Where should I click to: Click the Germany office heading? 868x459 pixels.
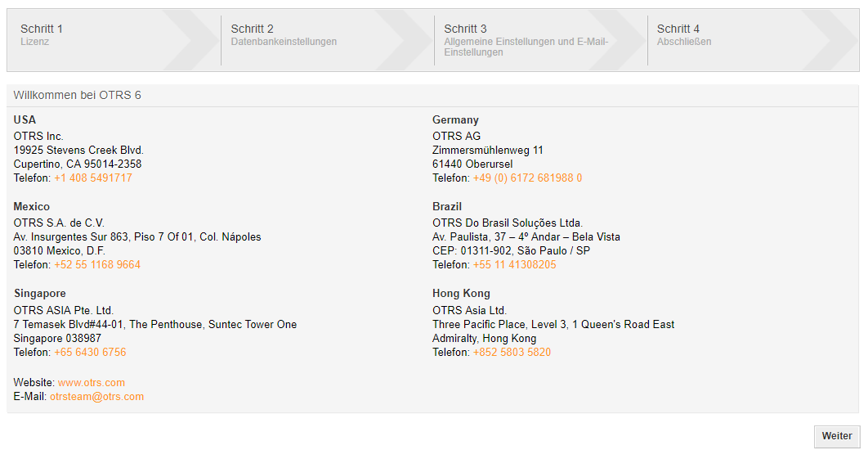coord(455,120)
